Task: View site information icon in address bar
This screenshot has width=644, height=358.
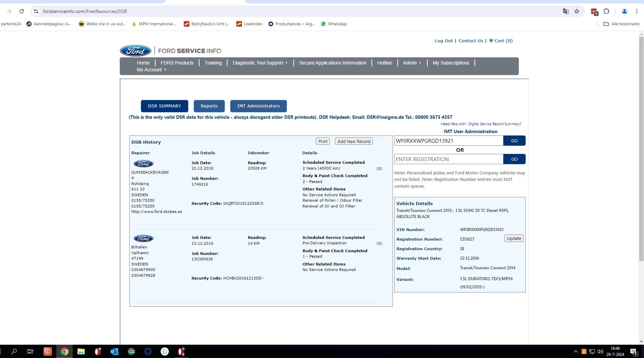Action: coord(36,11)
